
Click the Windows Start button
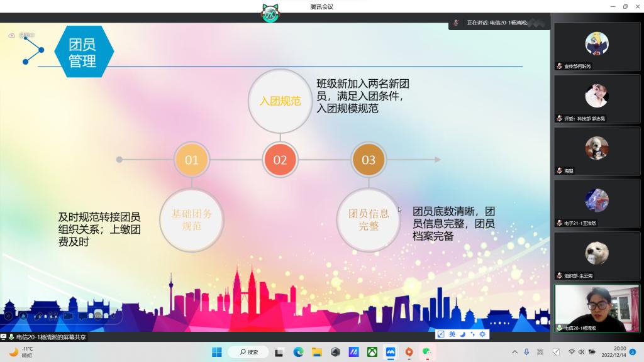(217, 352)
